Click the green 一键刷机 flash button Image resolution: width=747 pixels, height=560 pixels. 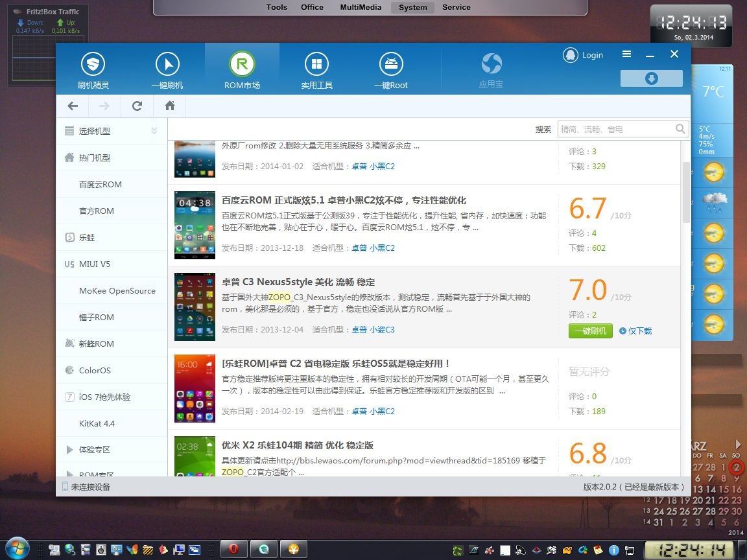(x=590, y=331)
